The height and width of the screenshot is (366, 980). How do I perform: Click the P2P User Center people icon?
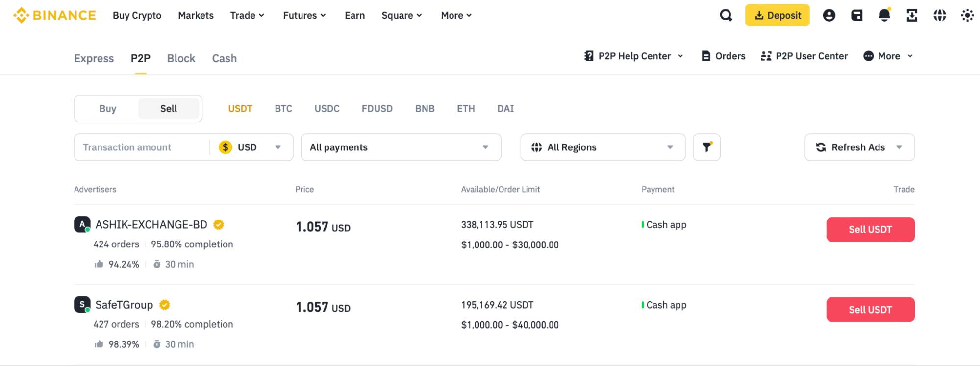pyautogui.click(x=766, y=56)
